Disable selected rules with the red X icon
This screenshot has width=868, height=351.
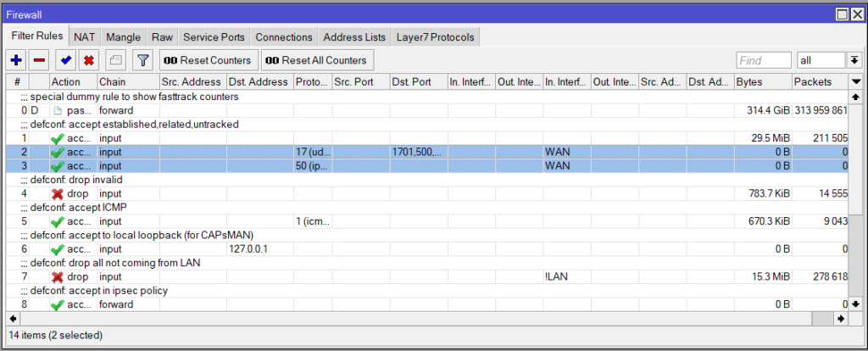coord(87,60)
